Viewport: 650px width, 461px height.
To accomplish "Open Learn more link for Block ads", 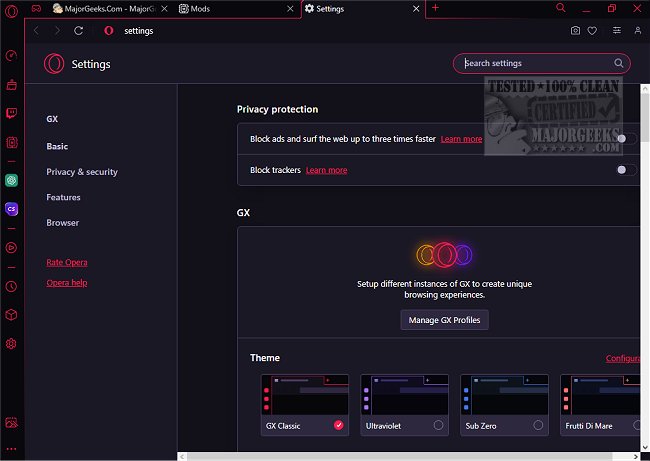I will (461, 139).
